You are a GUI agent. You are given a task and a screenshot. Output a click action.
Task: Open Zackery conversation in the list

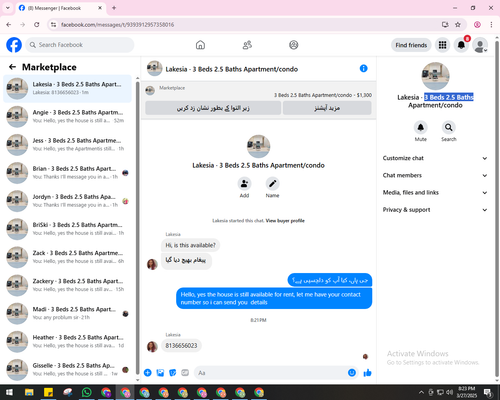[67, 286]
